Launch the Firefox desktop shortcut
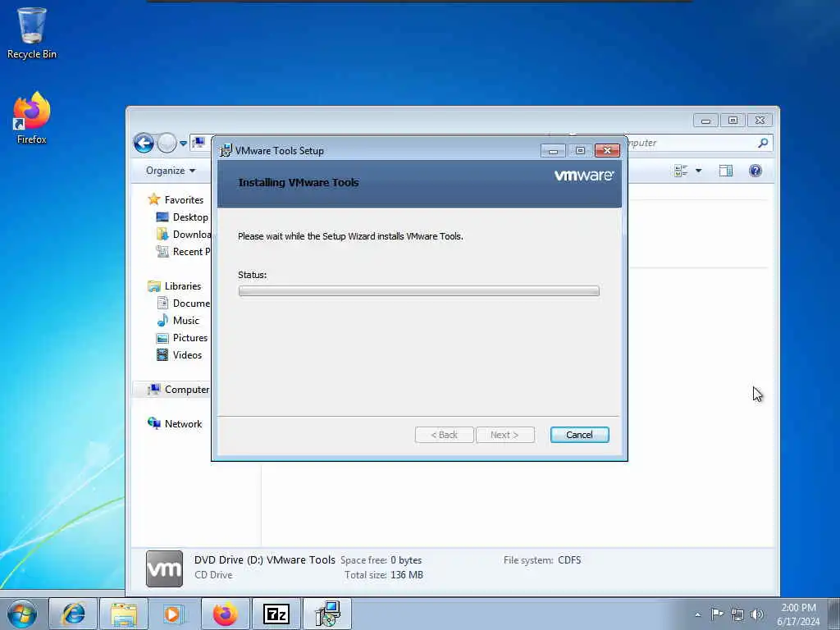 tap(32, 118)
